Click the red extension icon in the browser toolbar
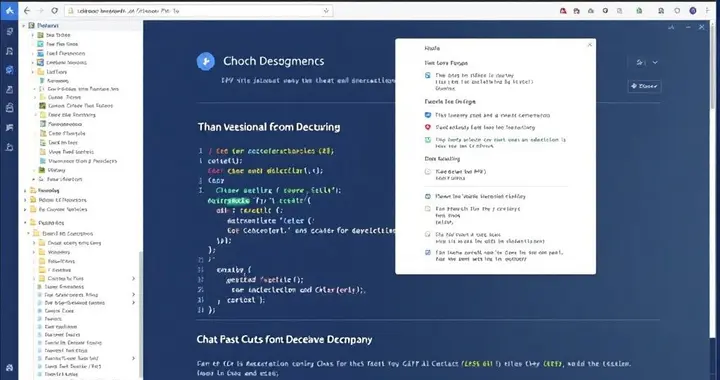 point(563,11)
